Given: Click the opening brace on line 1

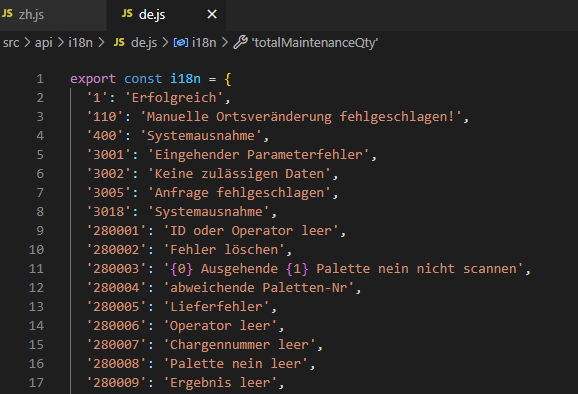Looking at the screenshot, I should coord(228,79).
